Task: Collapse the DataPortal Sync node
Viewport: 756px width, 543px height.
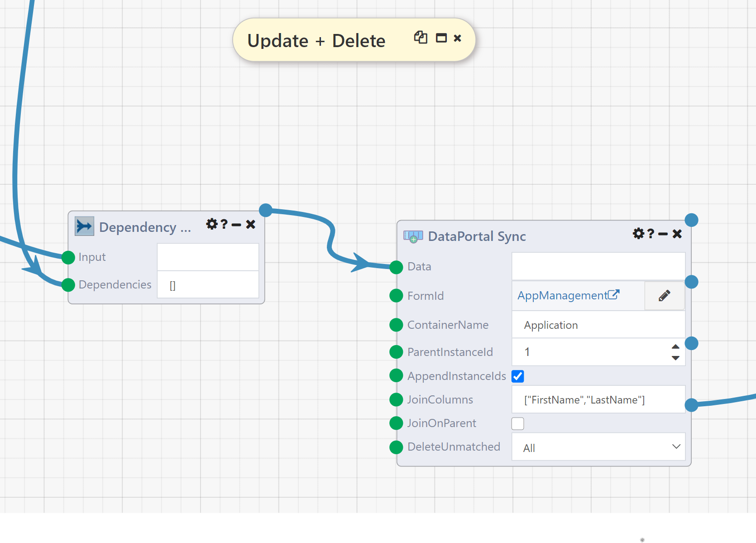Action: pos(663,234)
